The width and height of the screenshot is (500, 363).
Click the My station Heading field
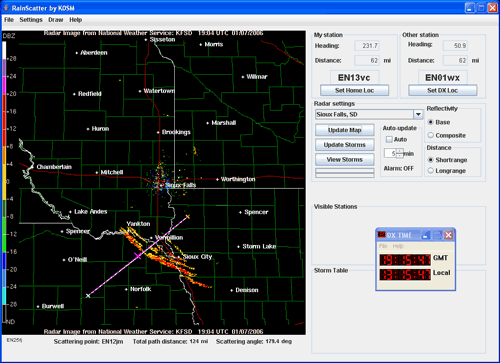pos(367,46)
